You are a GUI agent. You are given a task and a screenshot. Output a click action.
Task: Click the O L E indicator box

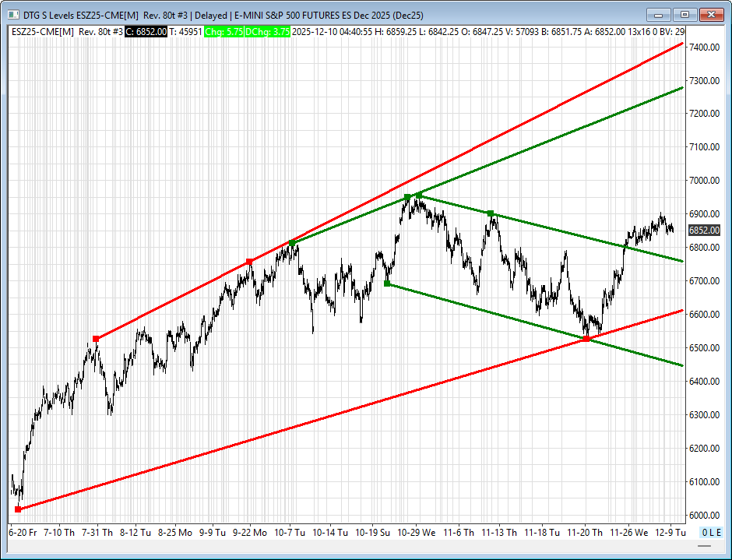click(709, 533)
